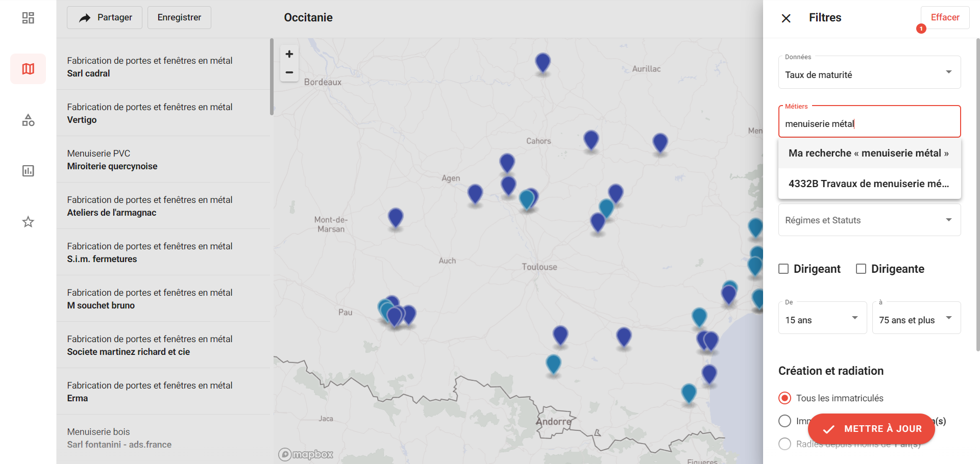Close the Filtres panel with X
Viewport: 980px width, 464px height.
(x=786, y=18)
